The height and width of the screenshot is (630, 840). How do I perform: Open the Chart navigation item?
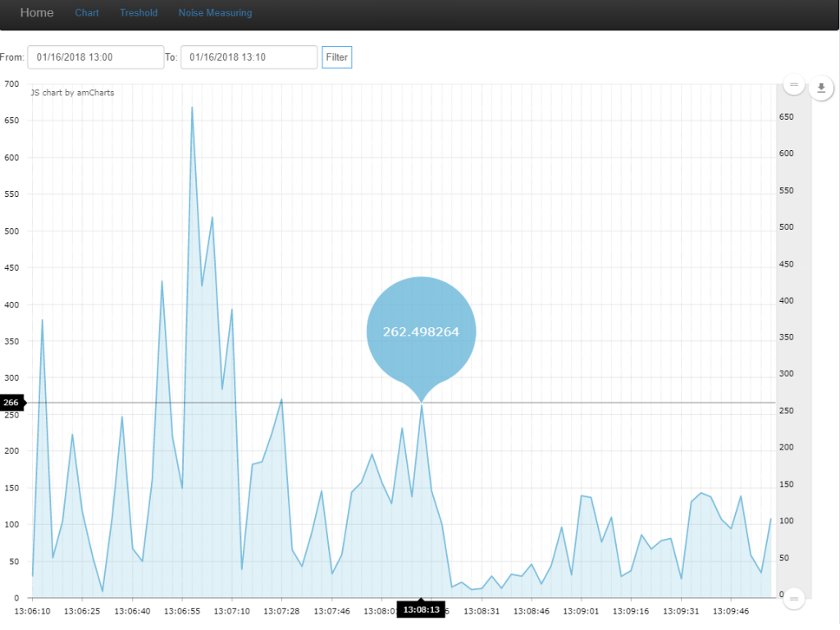tap(87, 13)
